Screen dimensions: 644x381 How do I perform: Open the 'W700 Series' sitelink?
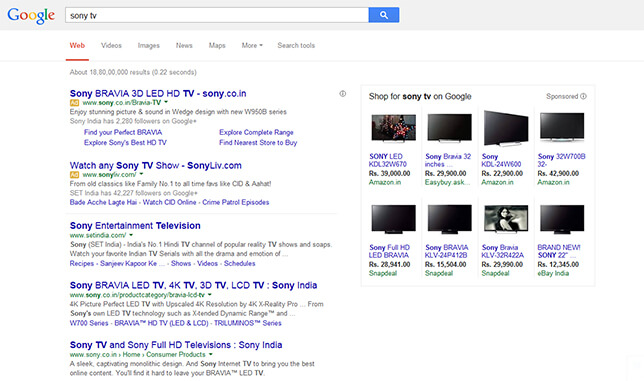(89, 323)
